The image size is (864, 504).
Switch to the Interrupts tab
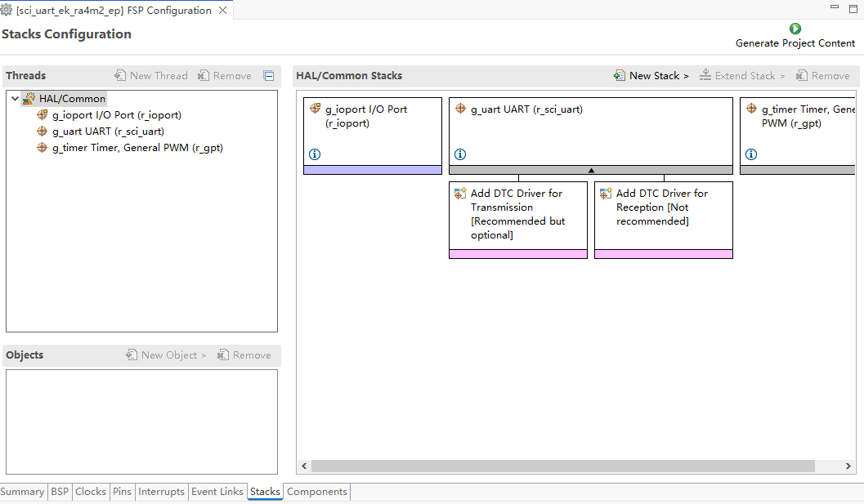161,491
